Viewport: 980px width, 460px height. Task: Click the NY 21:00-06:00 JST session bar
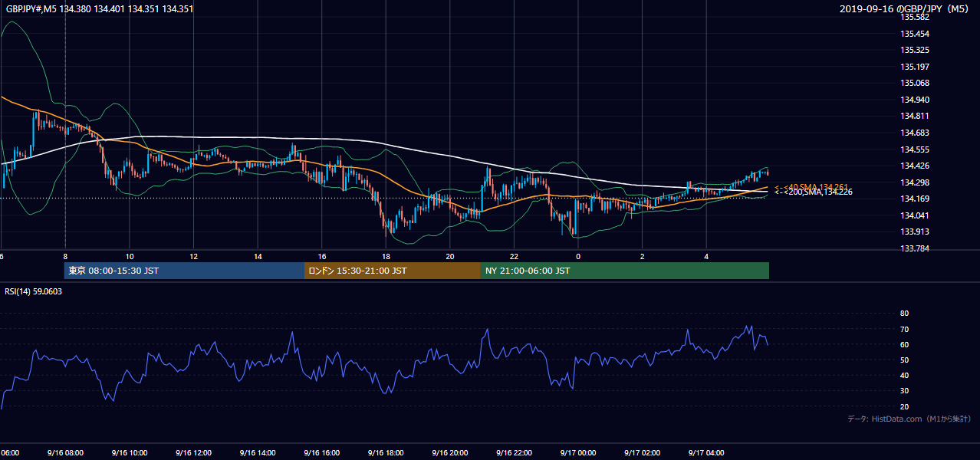(x=625, y=271)
